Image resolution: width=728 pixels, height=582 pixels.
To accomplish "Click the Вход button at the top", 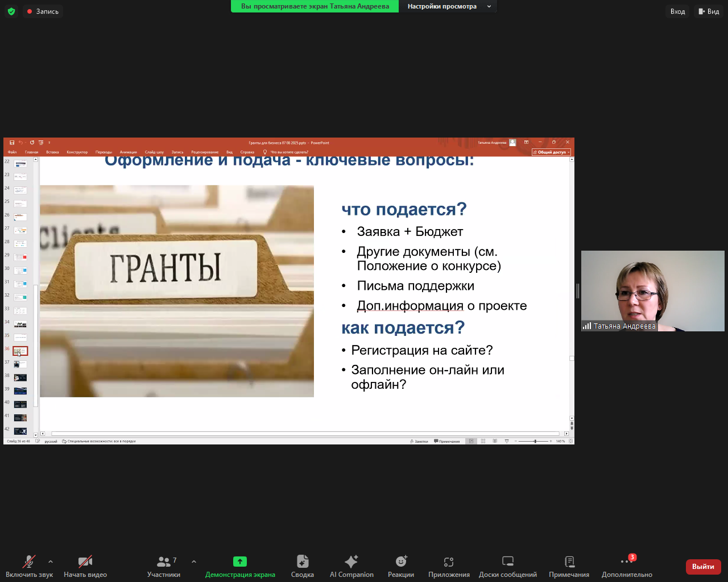I will coord(677,11).
